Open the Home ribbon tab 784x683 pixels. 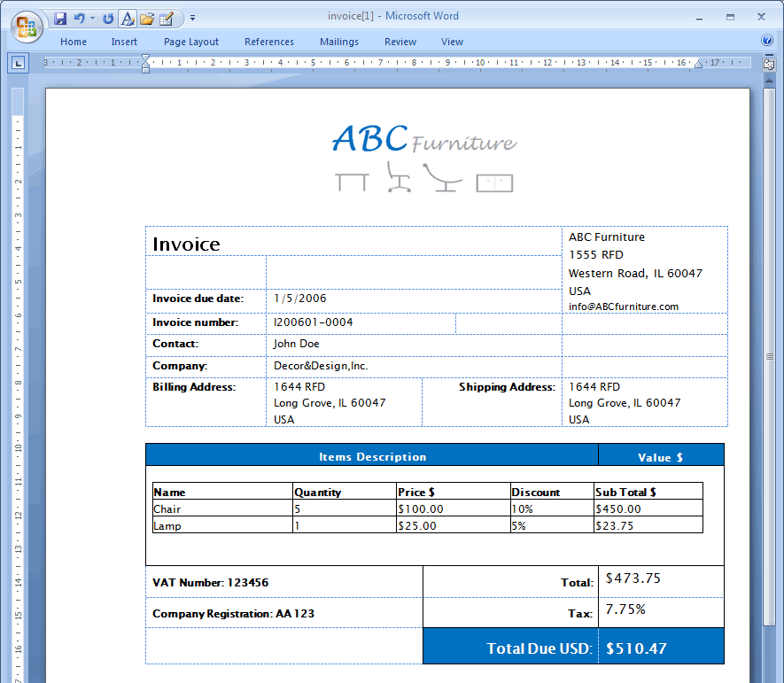click(x=74, y=42)
